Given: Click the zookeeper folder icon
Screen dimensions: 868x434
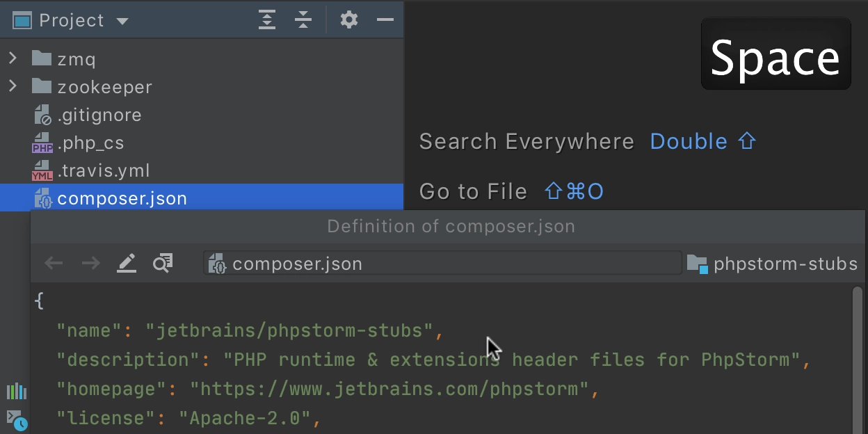Looking at the screenshot, I should tap(42, 86).
